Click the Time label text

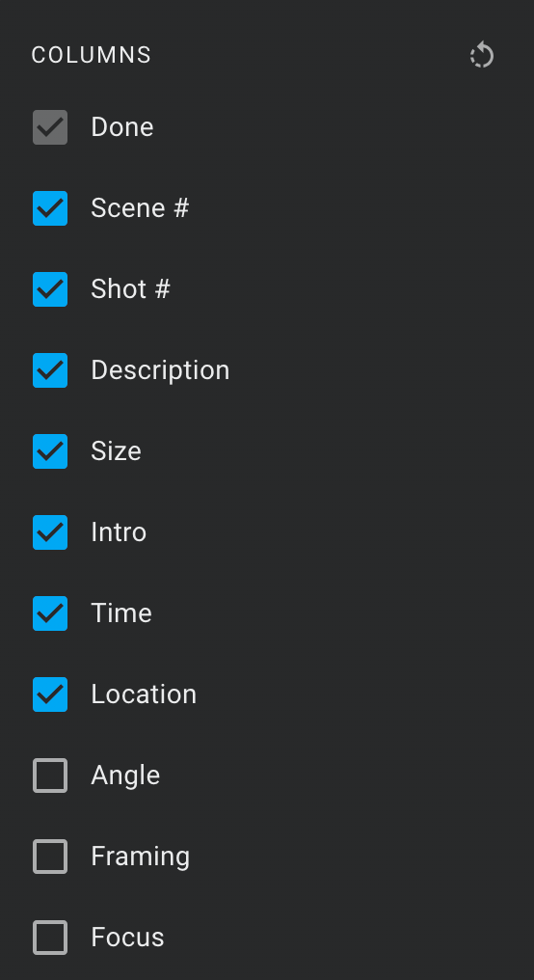point(121,613)
